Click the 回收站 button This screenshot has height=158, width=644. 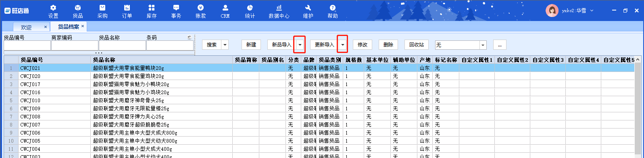[417, 45]
